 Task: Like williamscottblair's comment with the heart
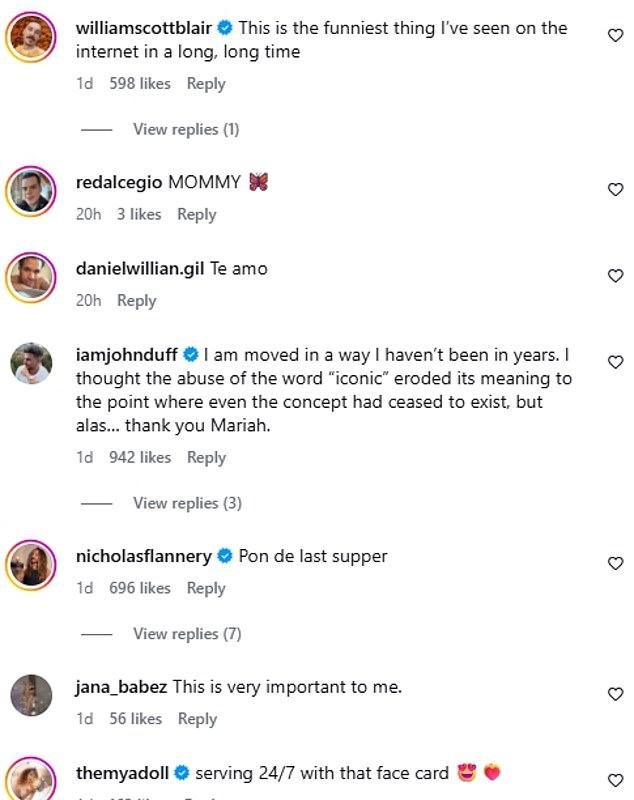(x=616, y=35)
